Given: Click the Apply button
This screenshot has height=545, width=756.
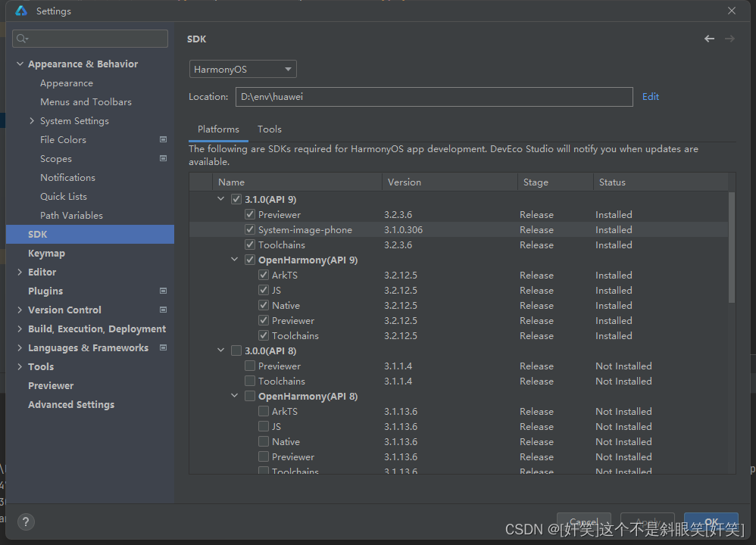Looking at the screenshot, I should point(648,522).
